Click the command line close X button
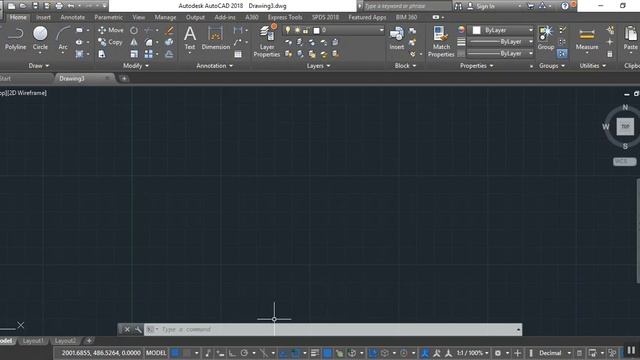 click(x=127, y=329)
